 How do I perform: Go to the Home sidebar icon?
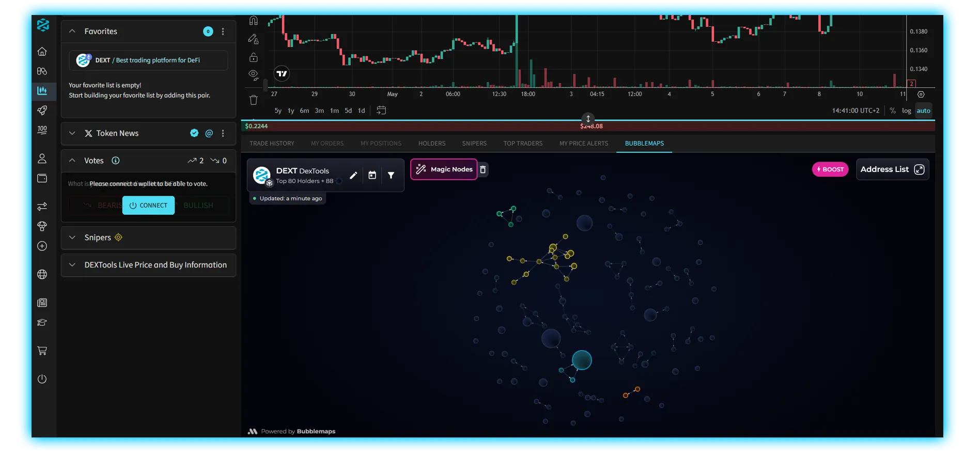tap(42, 51)
